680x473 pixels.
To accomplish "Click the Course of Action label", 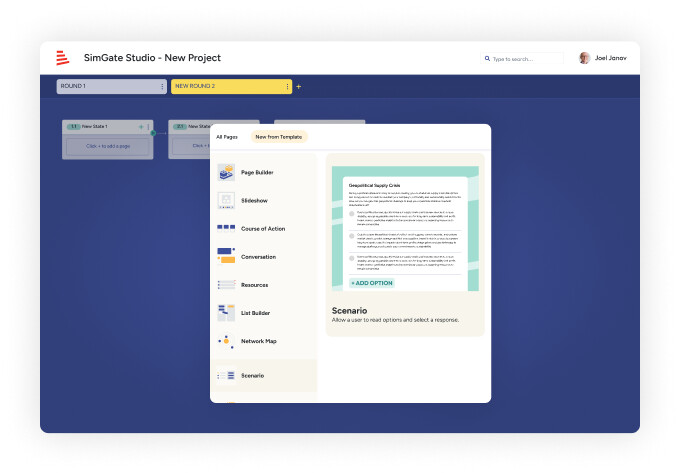I will click(x=263, y=229).
